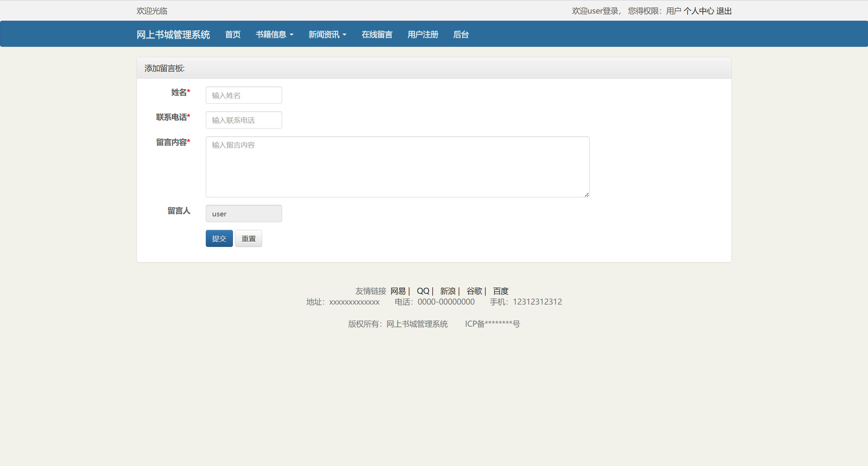Click inside the 输入留言内容 message textarea

(397, 166)
